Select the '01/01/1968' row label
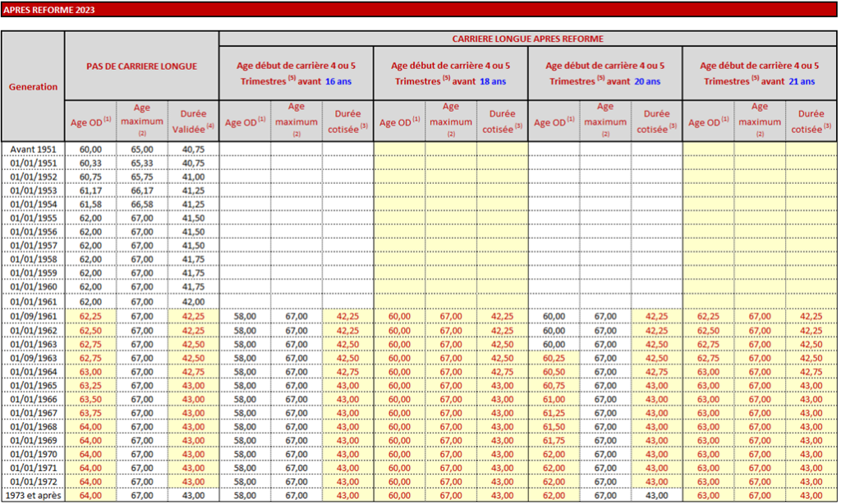Screen dimensions: 841x504 (33, 427)
